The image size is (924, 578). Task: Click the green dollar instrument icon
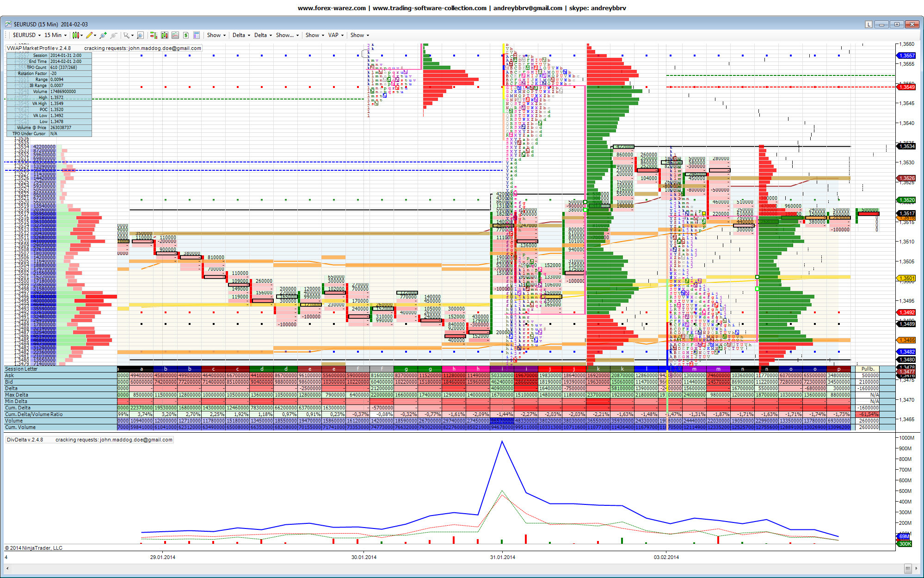point(186,35)
